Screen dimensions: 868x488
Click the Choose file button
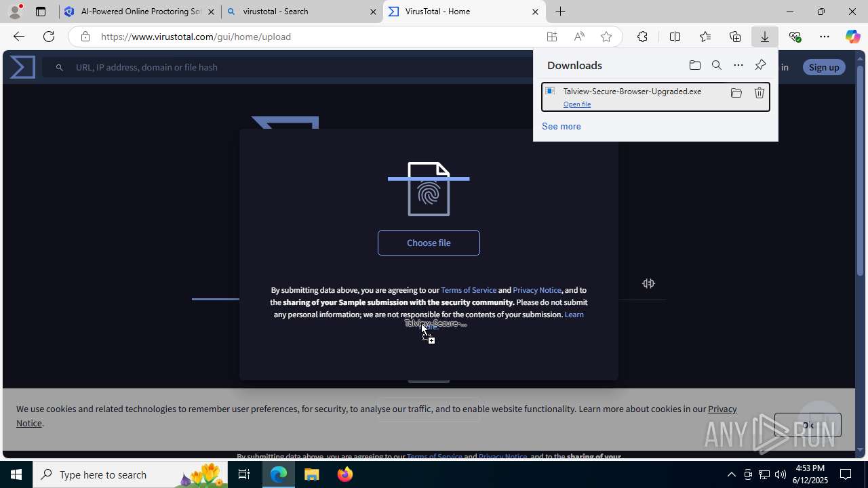click(x=429, y=243)
